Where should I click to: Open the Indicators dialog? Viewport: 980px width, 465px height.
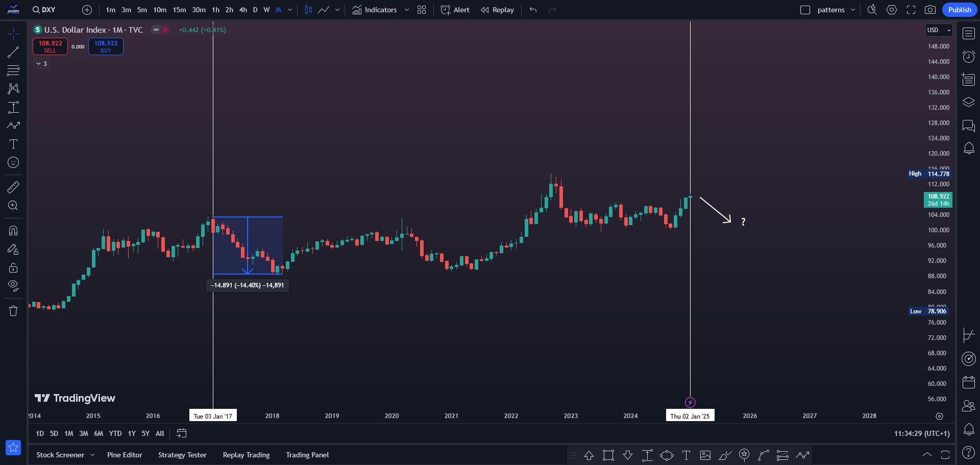pyautogui.click(x=375, y=10)
